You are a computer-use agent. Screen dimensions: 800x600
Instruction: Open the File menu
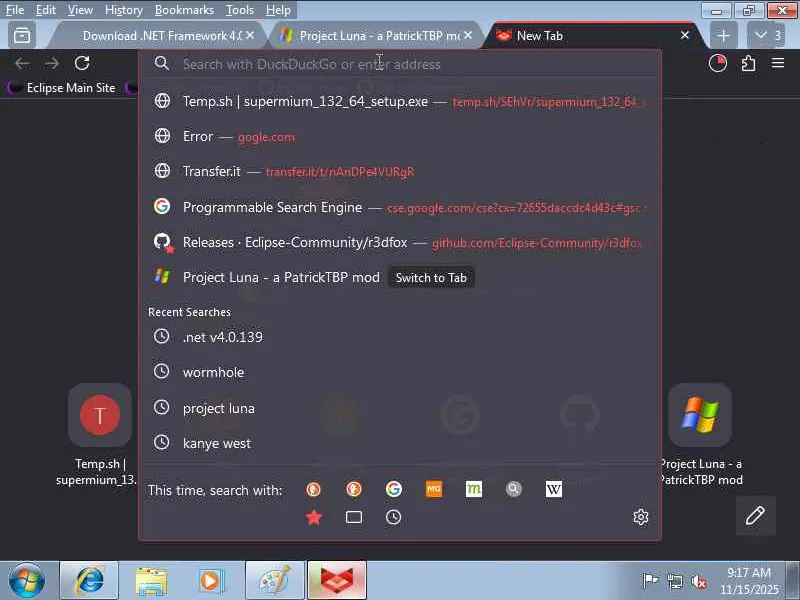15,10
